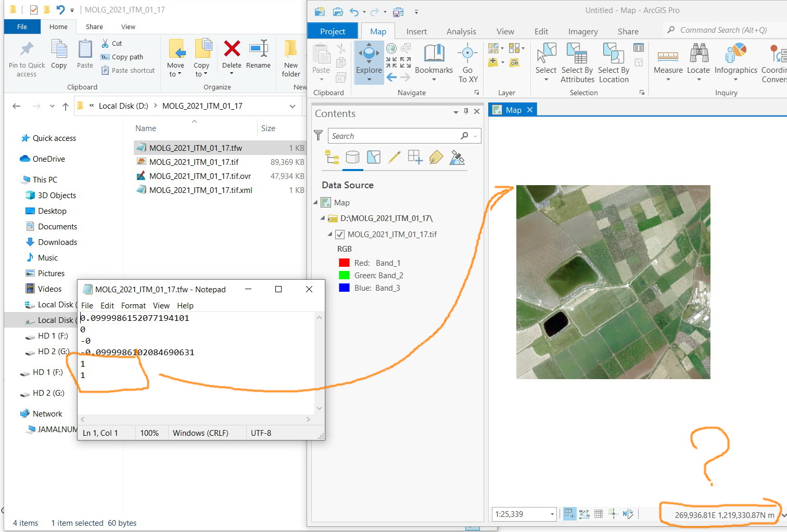Open the Project tab in ArcGIS Pro
The image size is (787, 532).
(x=333, y=32)
